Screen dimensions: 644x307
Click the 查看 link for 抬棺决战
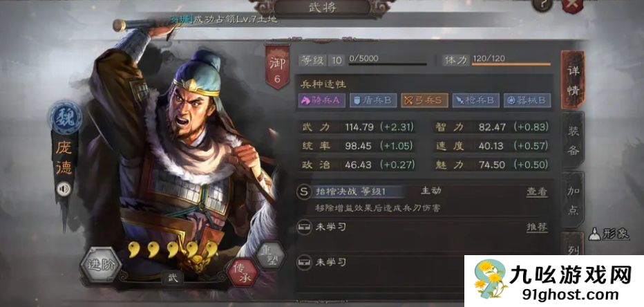tap(537, 192)
